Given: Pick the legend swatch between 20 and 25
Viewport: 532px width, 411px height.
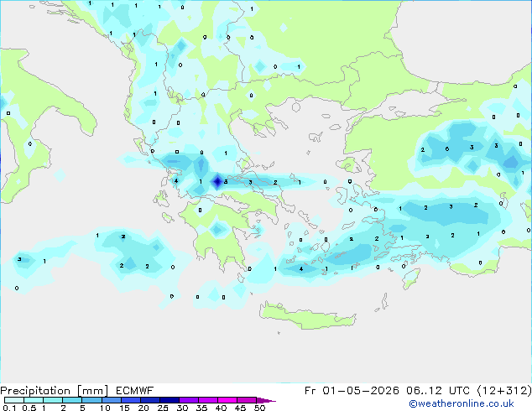Looking at the screenshot, I should [x=149, y=400].
